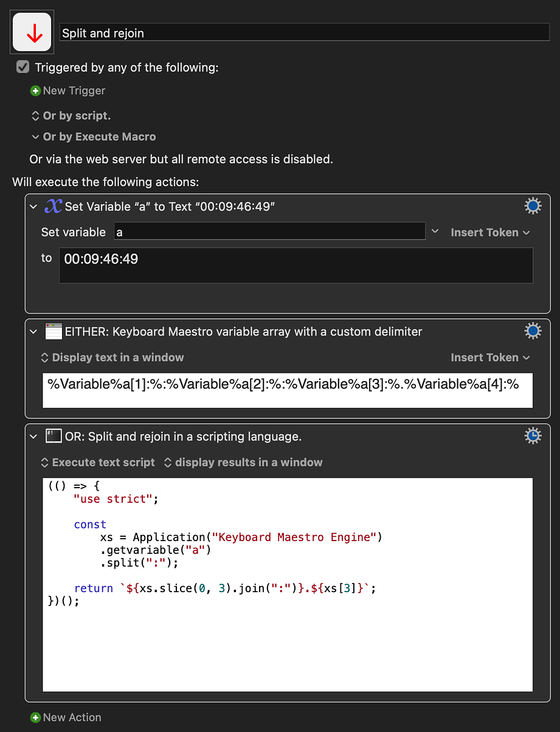The height and width of the screenshot is (732, 560).
Task: Open gear-clock menu for script action
Action: click(x=533, y=436)
